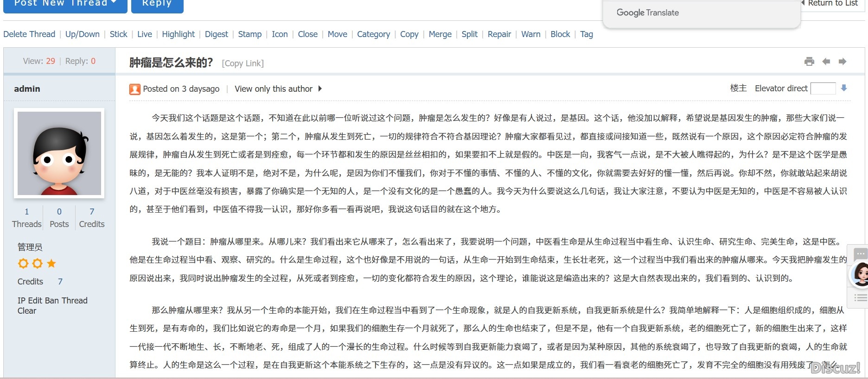Click the 楼主 floor label
This screenshot has height=379, width=868.
click(738, 88)
